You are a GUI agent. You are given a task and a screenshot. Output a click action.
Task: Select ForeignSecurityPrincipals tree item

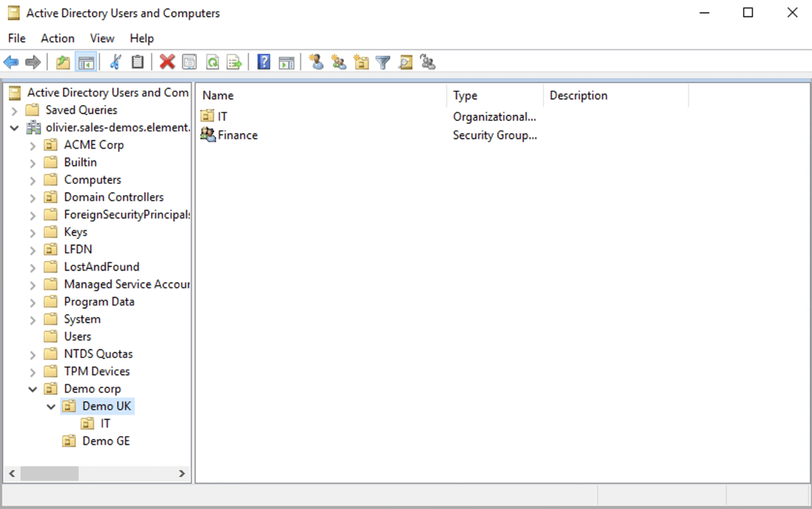coord(126,214)
